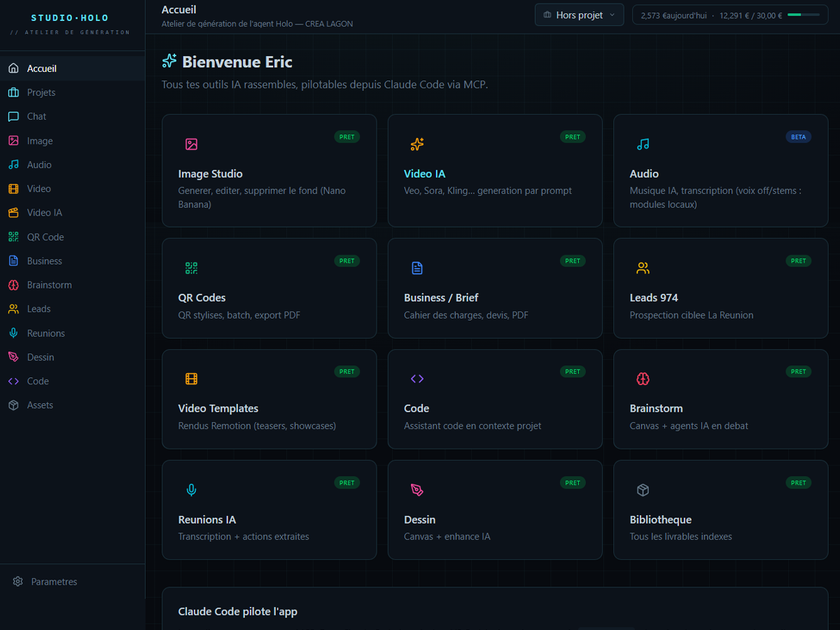The image size is (840, 630).
Task: Go to Projets in the sidebar
Action: click(x=73, y=92)
